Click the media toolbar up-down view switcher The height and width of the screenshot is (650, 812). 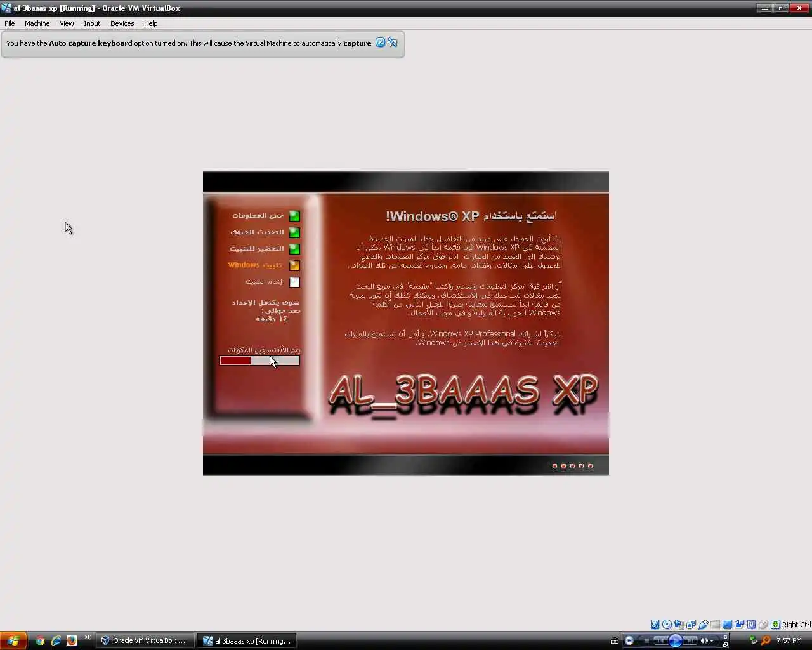(x=725, y=637)
